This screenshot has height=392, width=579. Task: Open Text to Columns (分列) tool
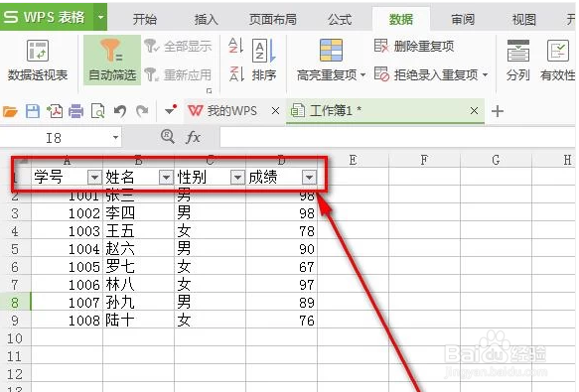point(518,61)
